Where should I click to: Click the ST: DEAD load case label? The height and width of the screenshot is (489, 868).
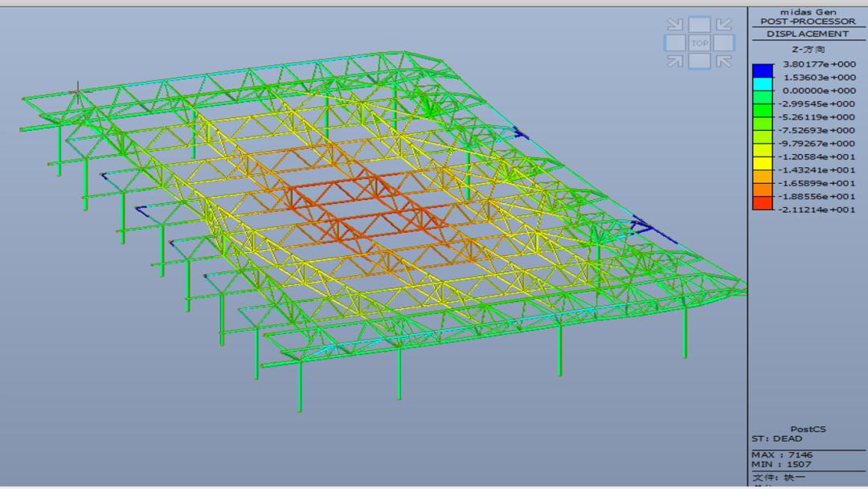[x=777, y=438]
